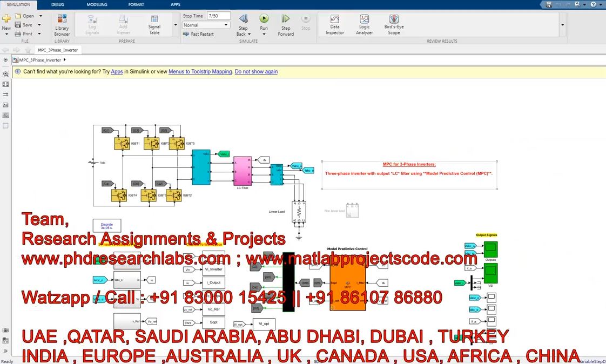
Task: Open the Bird's-Eye Scope
Action: pos(394,25)
